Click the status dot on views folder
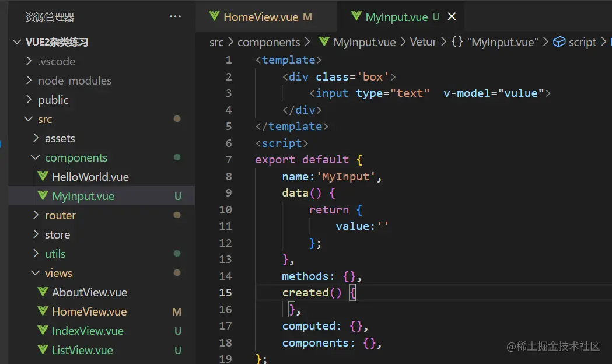This screenshot has width=612, height=364. pyautogui.click(x=177, y=272)
